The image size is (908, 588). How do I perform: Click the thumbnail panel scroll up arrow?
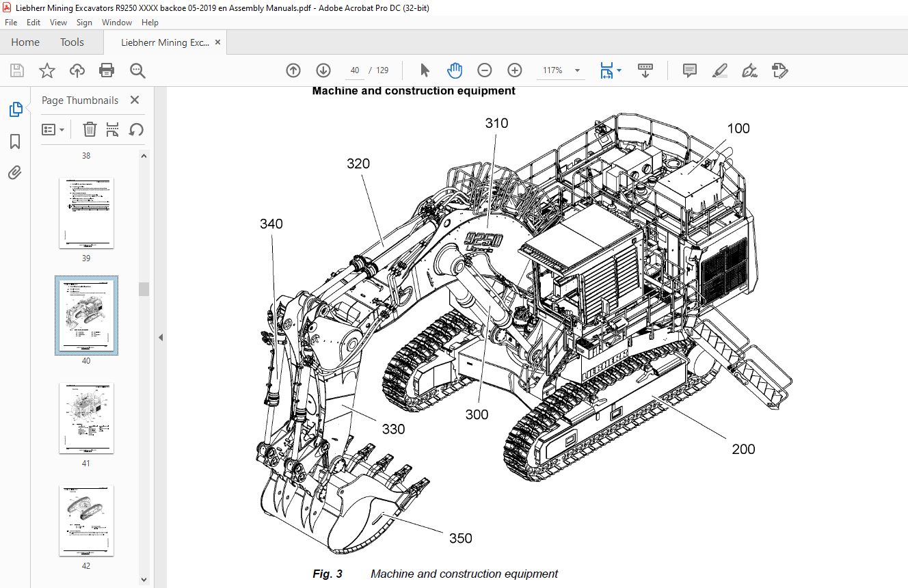[x=144, y=156]
